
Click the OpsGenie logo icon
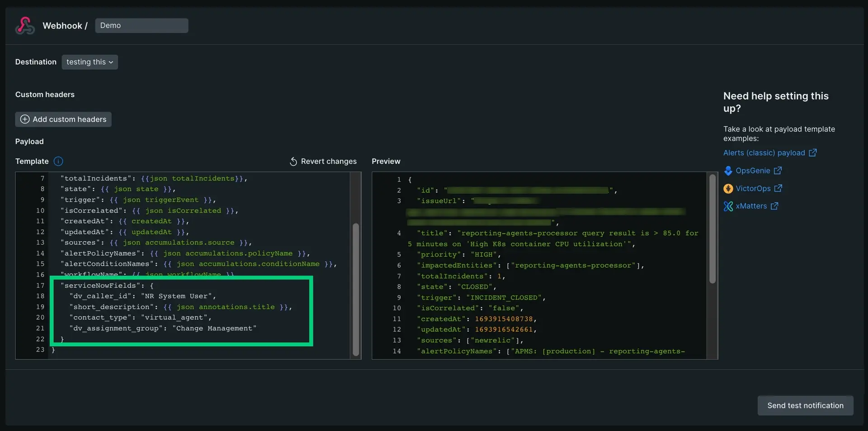[728, 171]
